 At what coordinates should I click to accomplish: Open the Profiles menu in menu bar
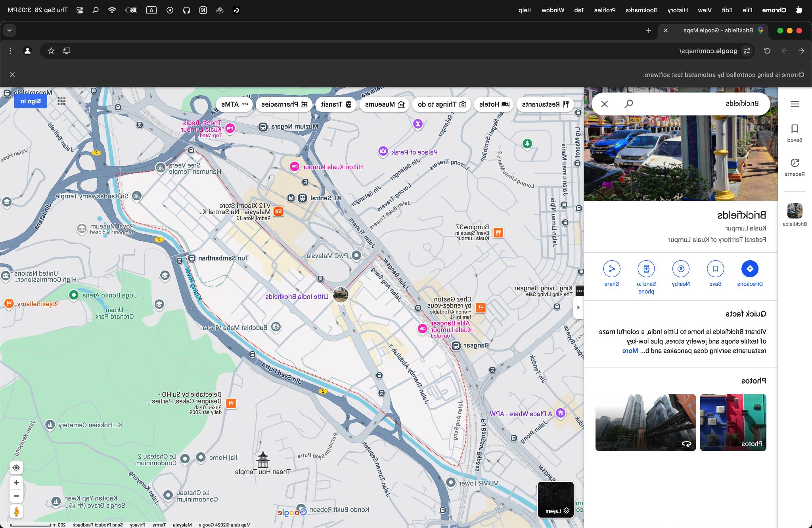click(605, 10)
